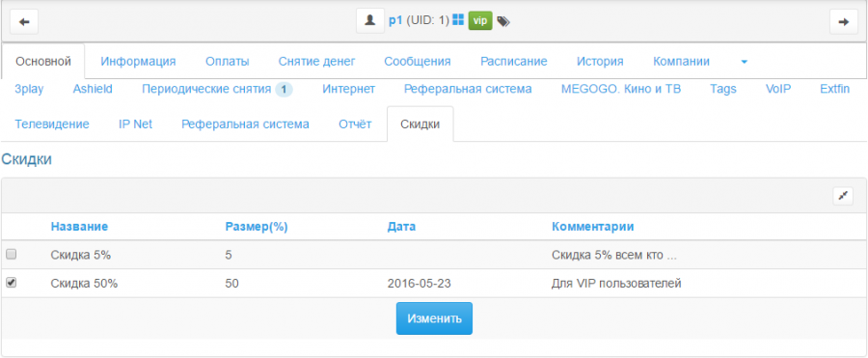Collapse the Скидки panel with resize icon

pyautogui.click(x=843, y=196)
